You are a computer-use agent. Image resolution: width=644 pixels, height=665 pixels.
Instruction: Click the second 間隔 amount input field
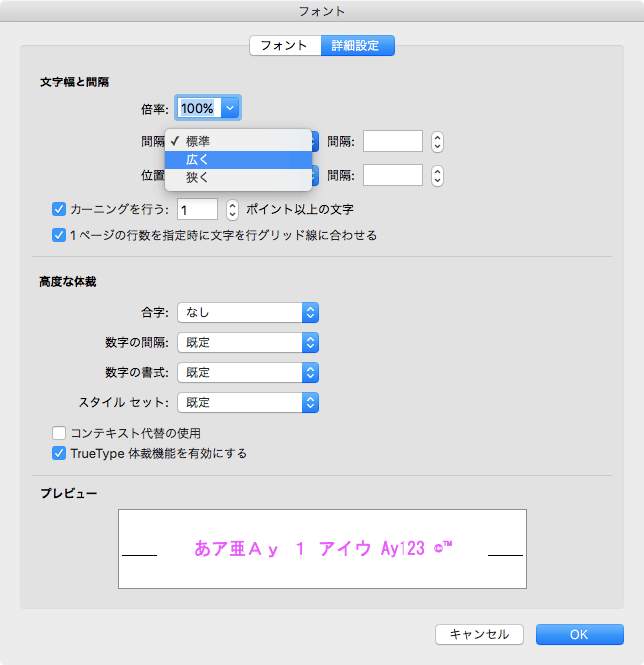click(x=393, y=176)
